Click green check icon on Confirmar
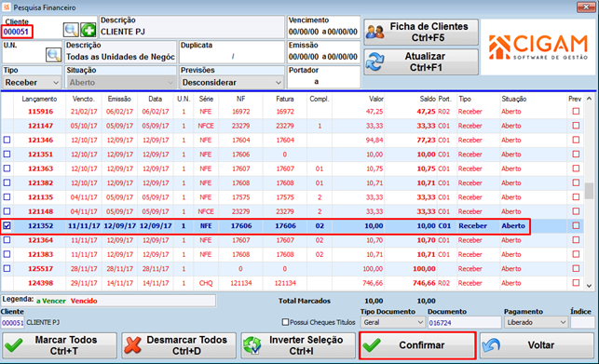Viewport: 599px width, 364px height. coord(372,345)
